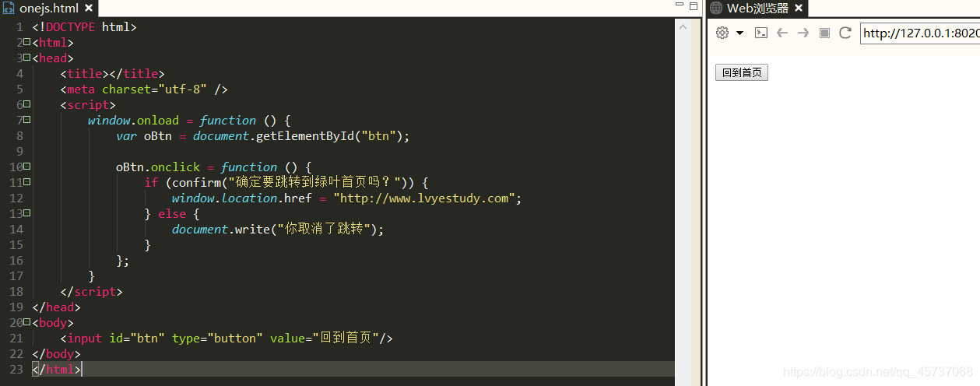The height and width of the screenshot is (386, 980).
Task: Place cursor in the title tag line
Action: point(113,73)
